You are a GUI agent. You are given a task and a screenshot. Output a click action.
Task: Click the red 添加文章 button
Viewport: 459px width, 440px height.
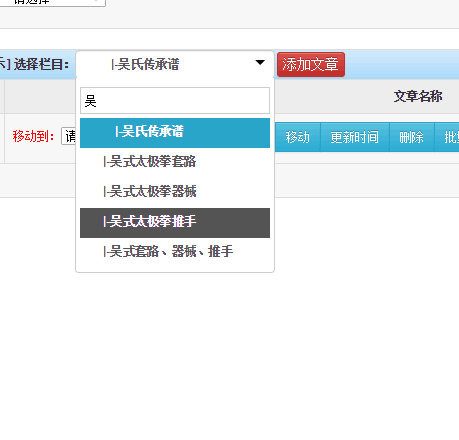coord(311,64)
